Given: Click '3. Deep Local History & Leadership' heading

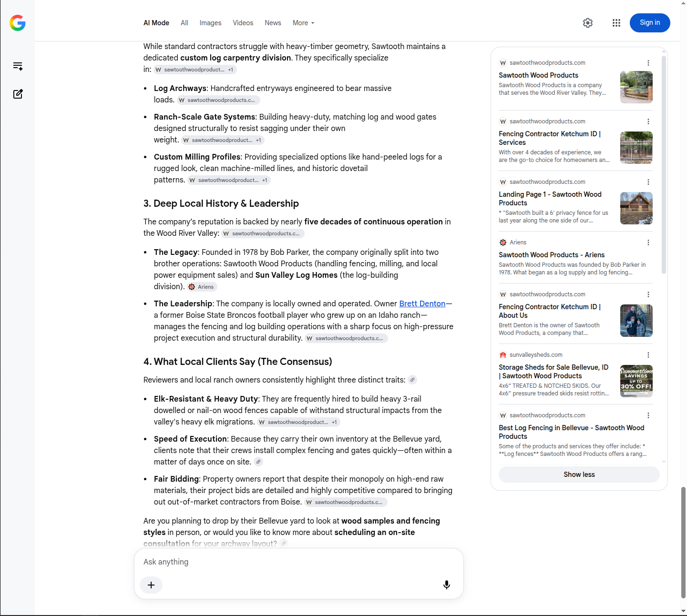Looking at the screenshot, I should [221, 203].
